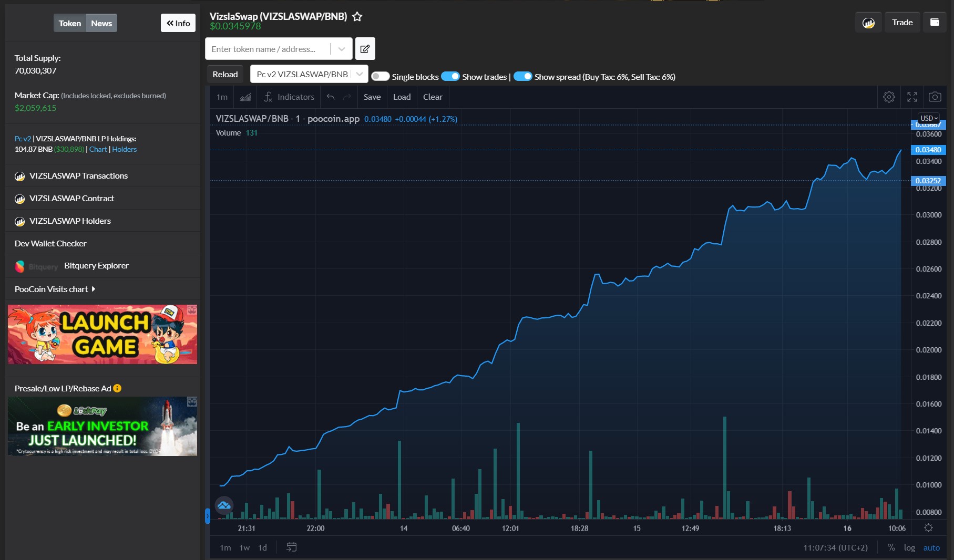Click the cloud chart icon above the volume bars
954x560 pixels.
point(224,505)
